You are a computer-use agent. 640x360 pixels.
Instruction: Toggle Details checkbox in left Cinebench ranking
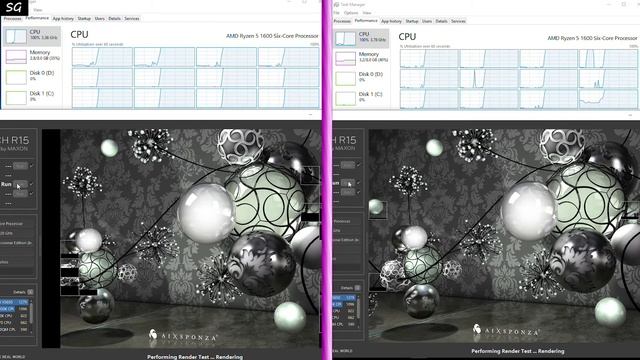pyautogui.click(x=30, y=292)
